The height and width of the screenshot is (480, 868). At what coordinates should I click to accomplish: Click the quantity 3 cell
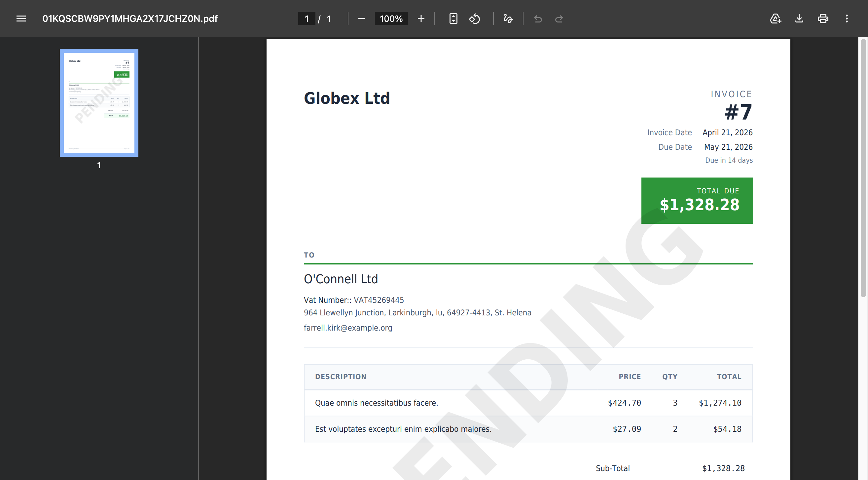[x=675, y=403]
